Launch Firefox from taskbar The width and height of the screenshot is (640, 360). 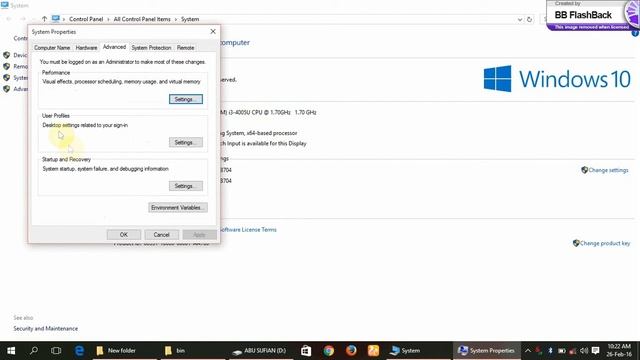point(351,351)
